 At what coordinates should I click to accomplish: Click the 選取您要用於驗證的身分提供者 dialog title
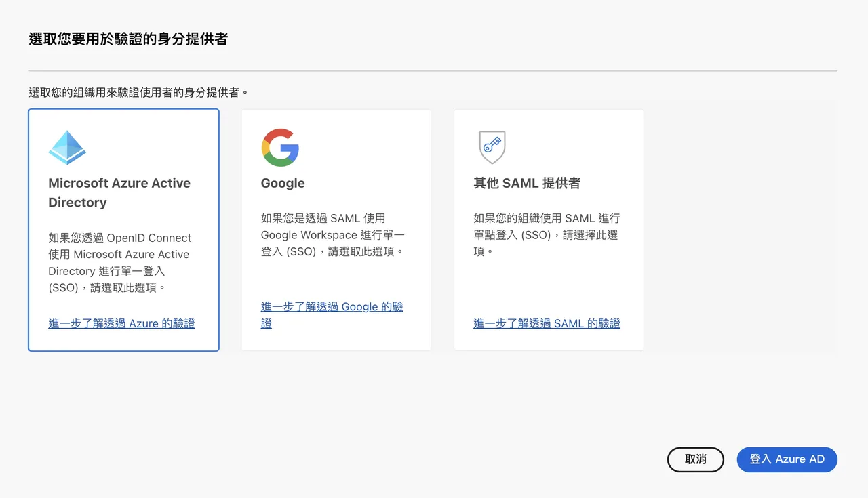(x=128, y=39)
